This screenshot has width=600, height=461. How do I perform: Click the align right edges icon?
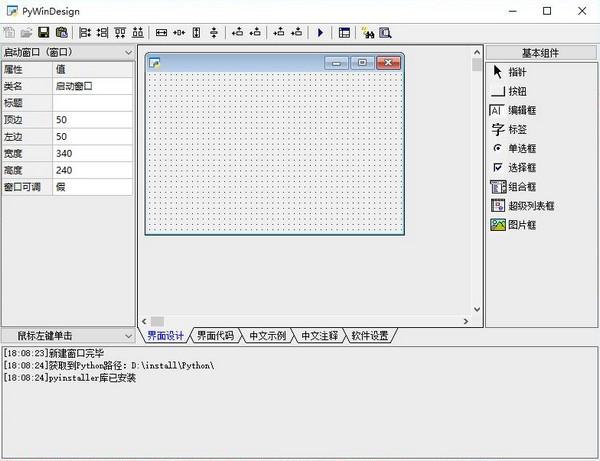102,33
